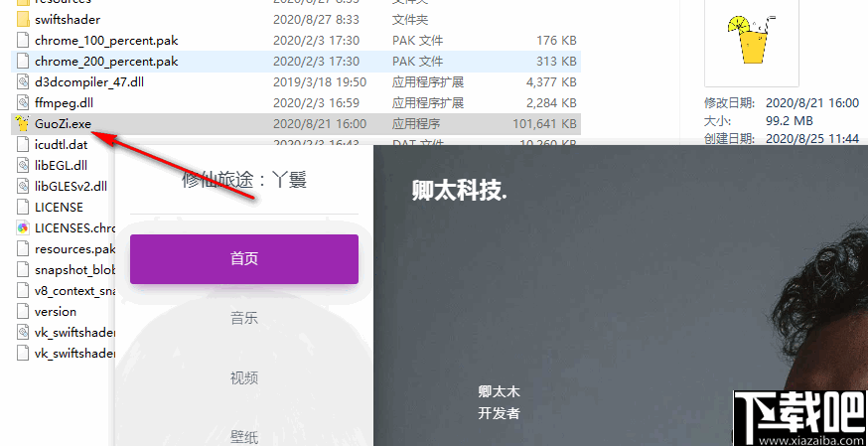Click the libGLESv2.dll file icon
Screen dimensions: 868x446
[23, 187]
